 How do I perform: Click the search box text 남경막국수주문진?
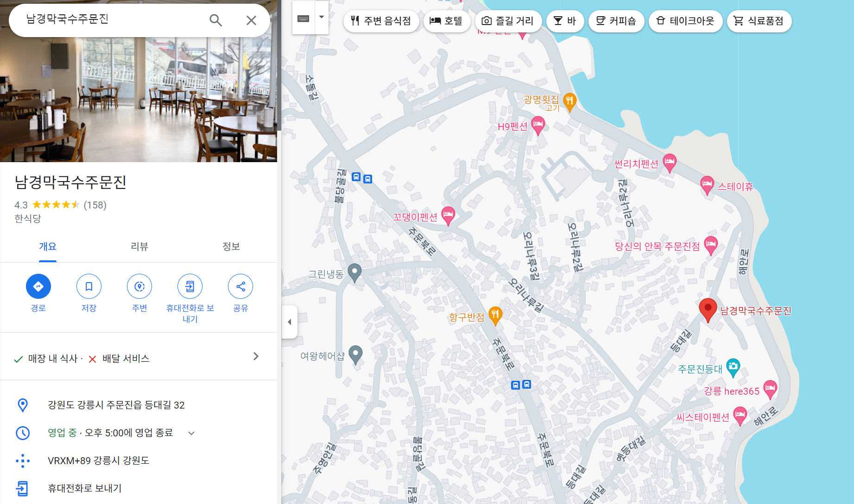[67, 19]
